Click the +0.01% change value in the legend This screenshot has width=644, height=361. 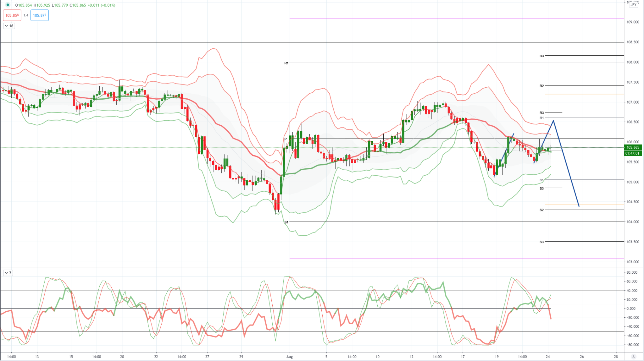coord(107,5)
